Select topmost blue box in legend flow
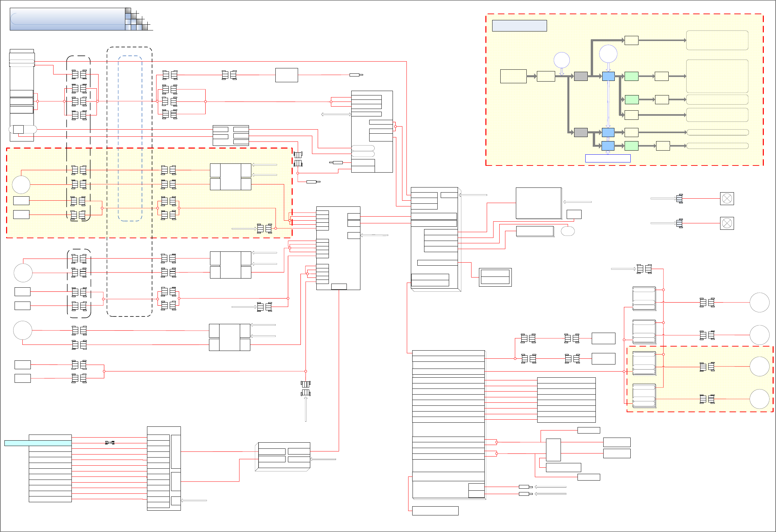 tap(608, 76)
